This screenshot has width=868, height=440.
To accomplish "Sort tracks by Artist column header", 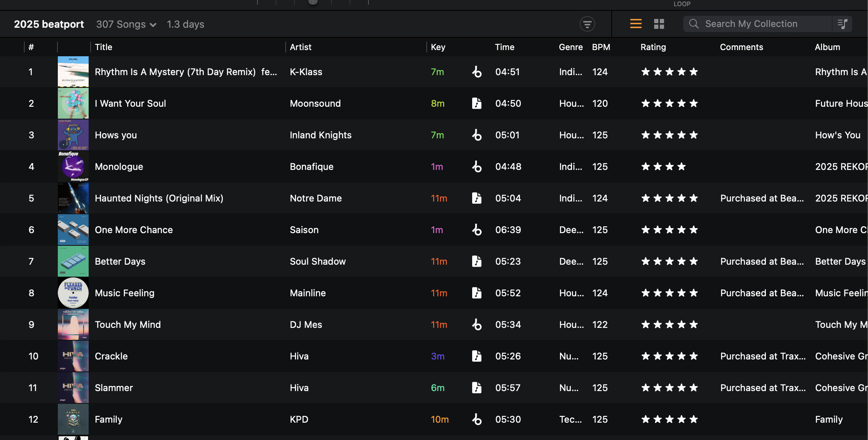I will (300, 47).
